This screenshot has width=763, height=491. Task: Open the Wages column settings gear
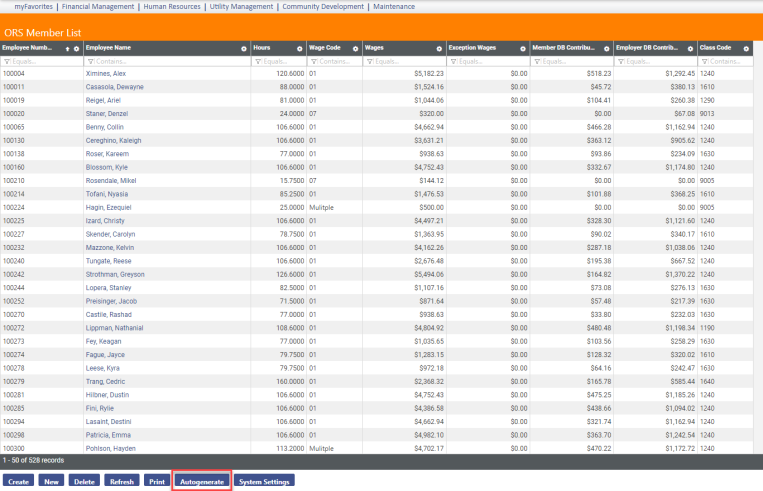tap(439, 48)
